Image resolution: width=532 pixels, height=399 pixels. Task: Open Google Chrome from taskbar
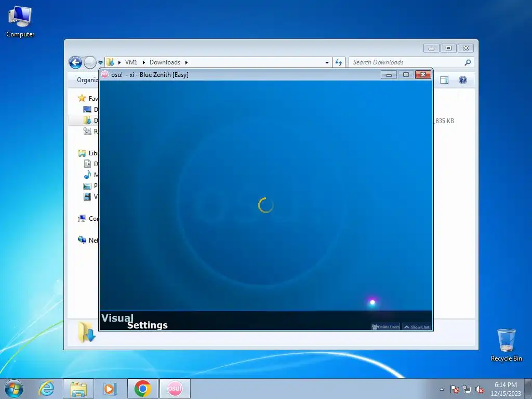[x=142, y=389]
